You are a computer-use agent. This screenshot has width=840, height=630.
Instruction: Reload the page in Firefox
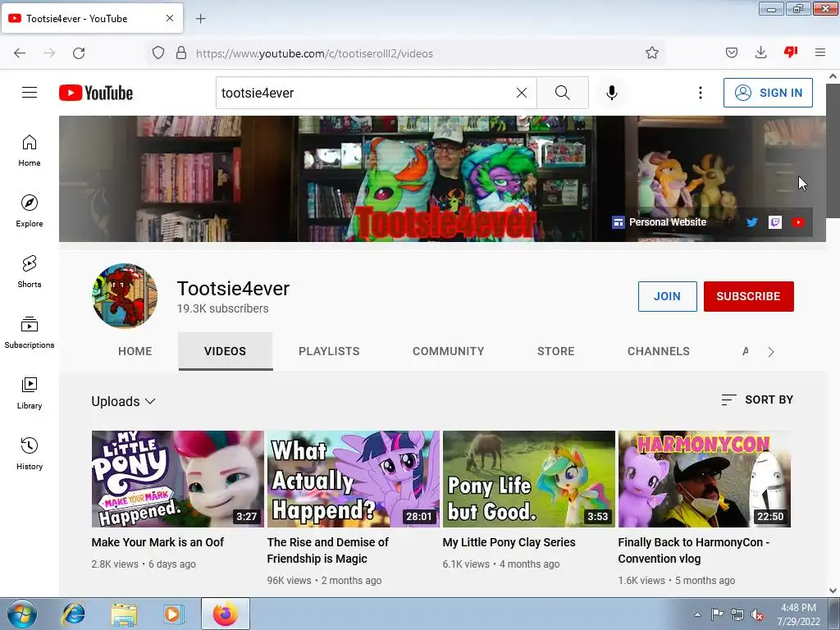[x=79, y=53]
